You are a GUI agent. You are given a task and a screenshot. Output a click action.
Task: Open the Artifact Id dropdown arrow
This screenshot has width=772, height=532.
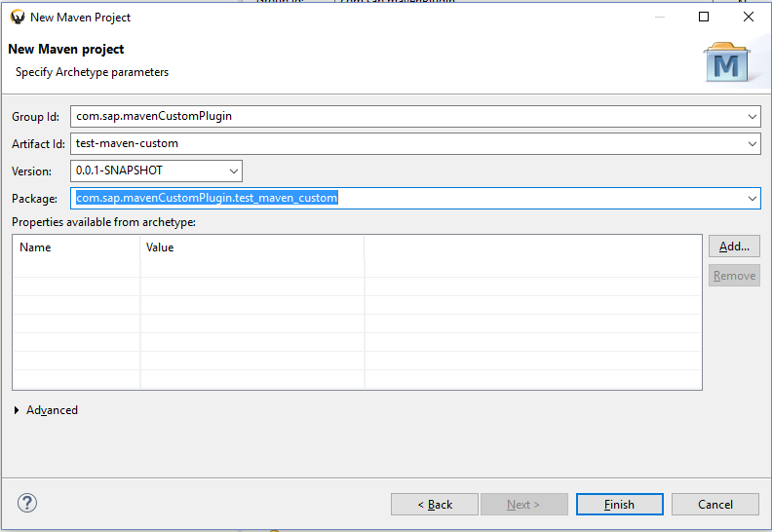coord(752,144)
